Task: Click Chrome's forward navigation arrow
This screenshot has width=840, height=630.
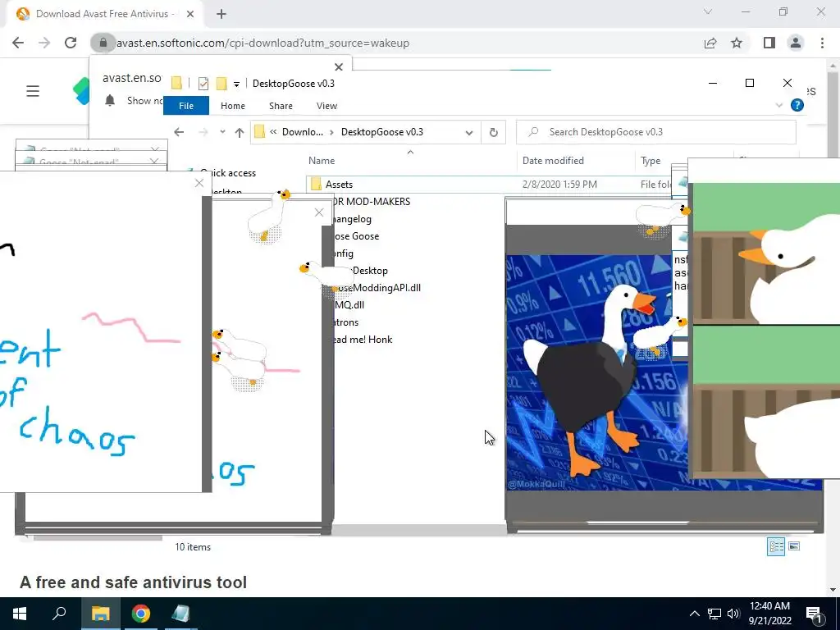Action: 44,43
